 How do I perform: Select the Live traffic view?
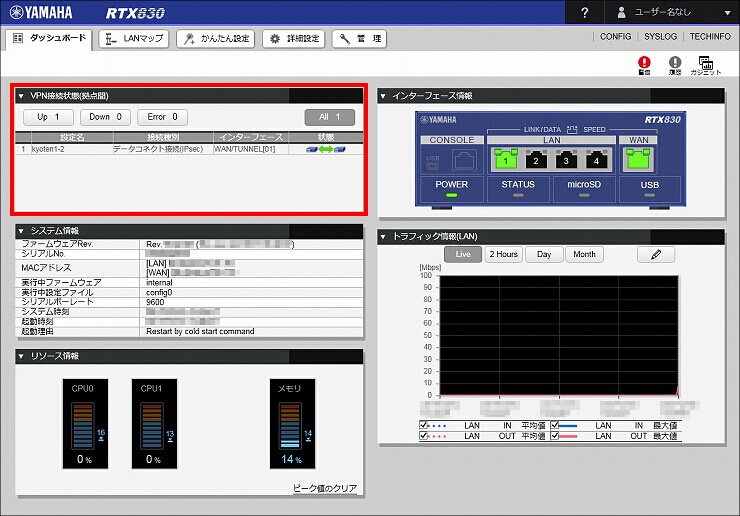tap(463, 254)
